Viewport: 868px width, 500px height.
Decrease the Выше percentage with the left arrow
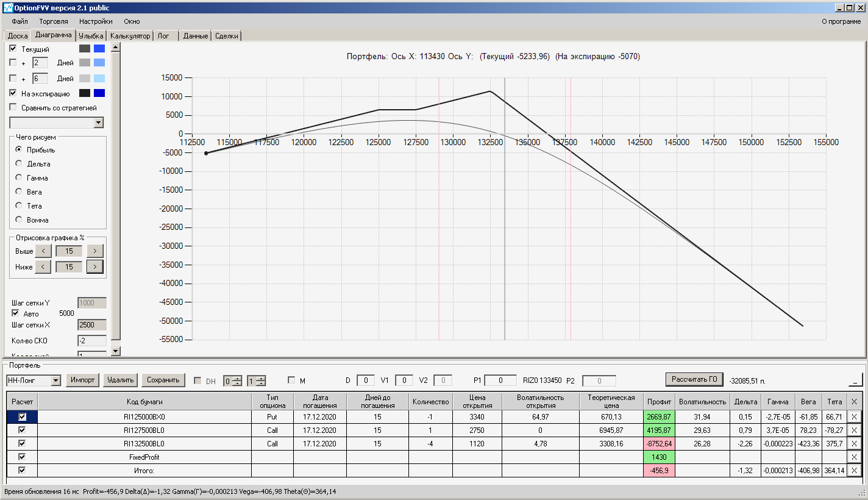(43, 251)
